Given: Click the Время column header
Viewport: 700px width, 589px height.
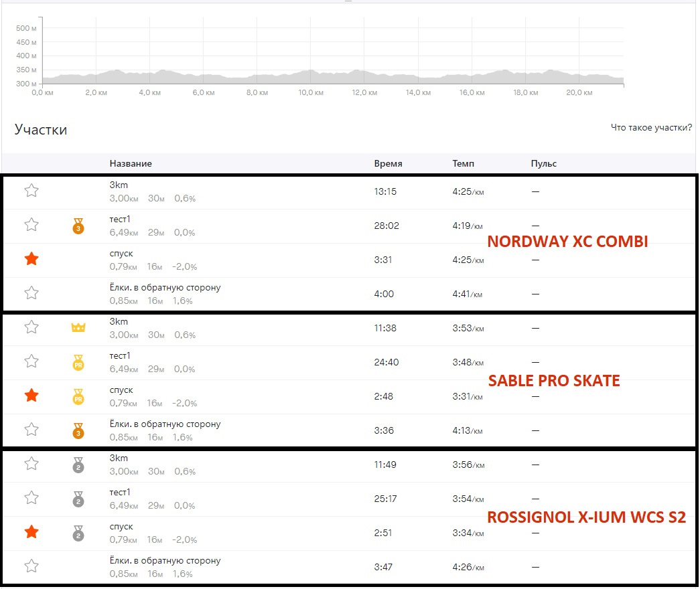Looking at the screenshot, I should (388, 163).
